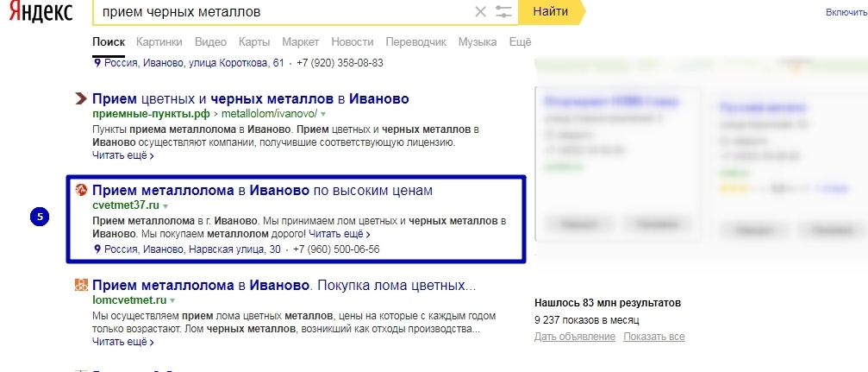Viewport: 868px width, 372px height.
Task: Clear the search query with X
Action: point(480,11)
